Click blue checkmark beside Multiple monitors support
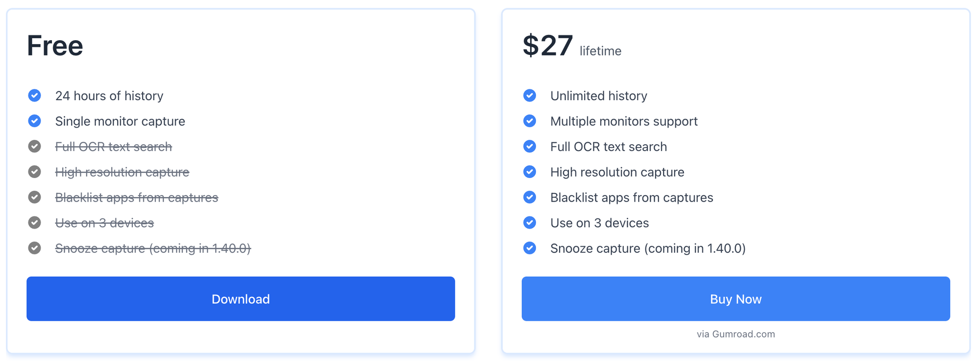 click(x=530, y=121)
